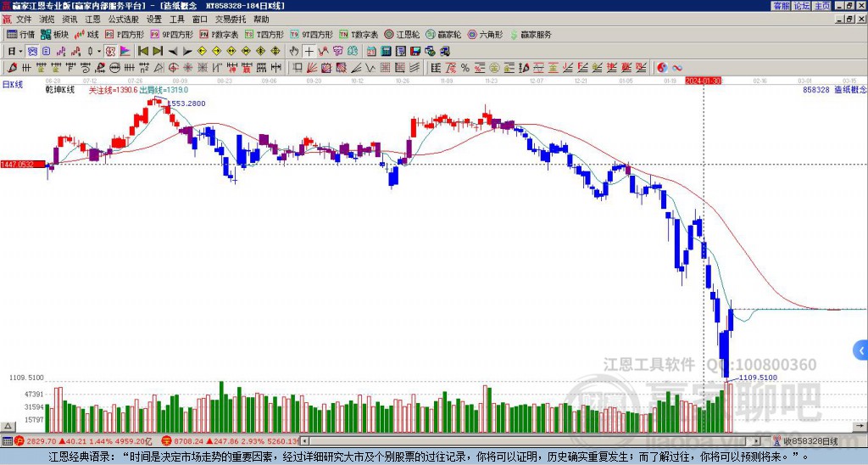Image resolution: width=868 pixels, height=465 pixels.
Task: Open the P数字表 tool
Action: (x=219, y=34)
